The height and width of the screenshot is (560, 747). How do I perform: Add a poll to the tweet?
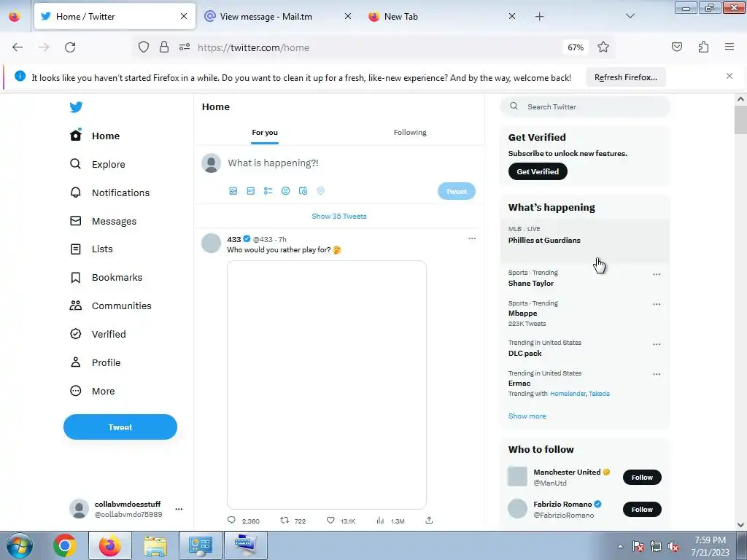pos(268,191)
